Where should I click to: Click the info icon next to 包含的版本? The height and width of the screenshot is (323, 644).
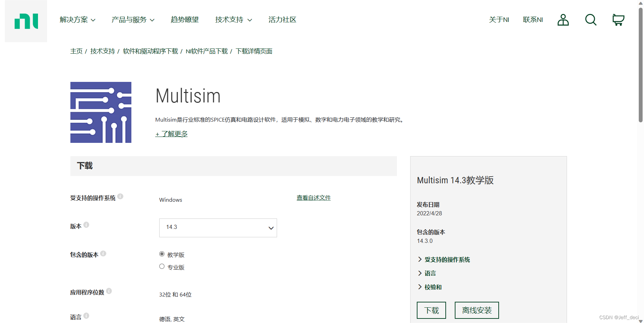click(x=103, y=253)
